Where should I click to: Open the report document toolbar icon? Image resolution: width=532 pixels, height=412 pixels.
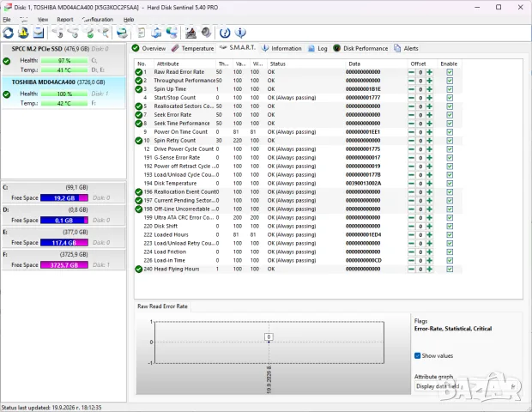[x=142, y=33]
